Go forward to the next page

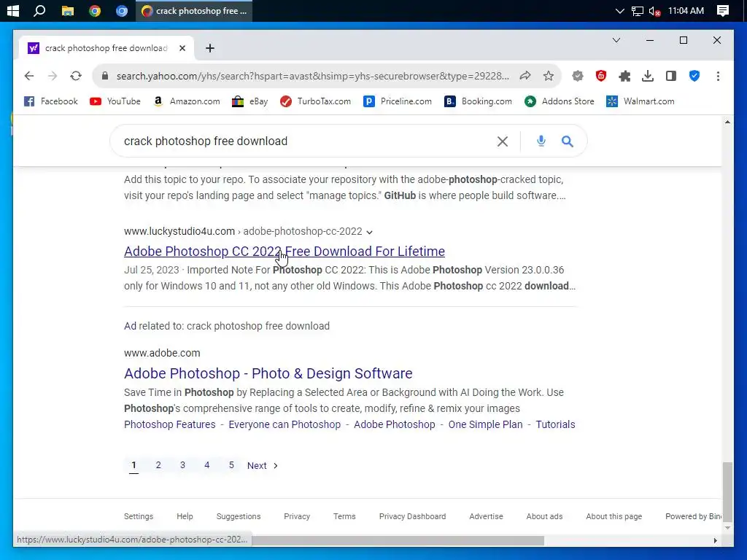tap(53, 76)
